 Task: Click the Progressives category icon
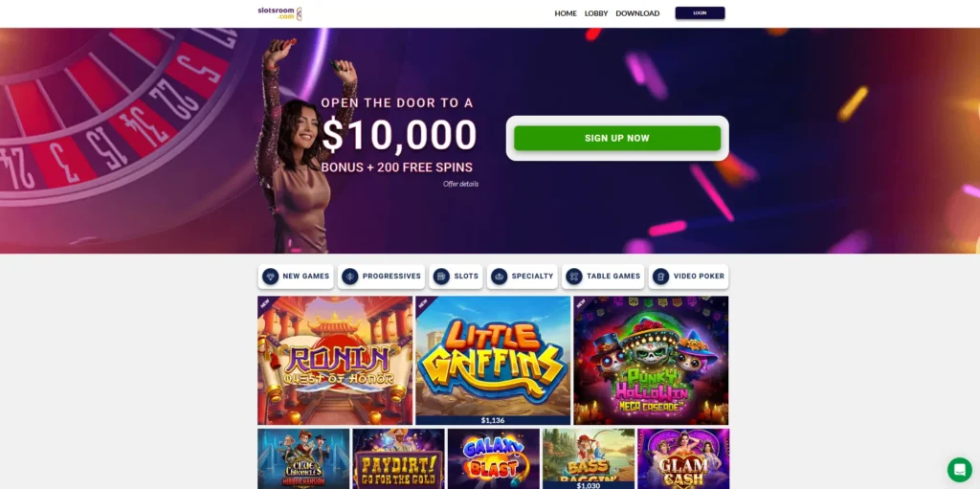(350, 277)
